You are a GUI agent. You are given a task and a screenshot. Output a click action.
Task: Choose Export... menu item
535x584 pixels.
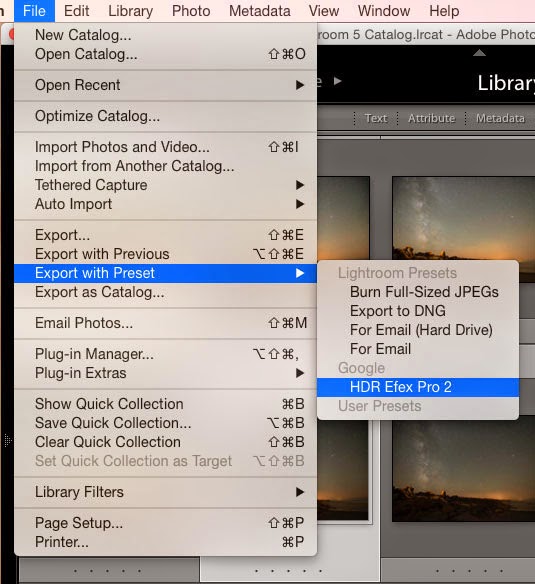165,235
